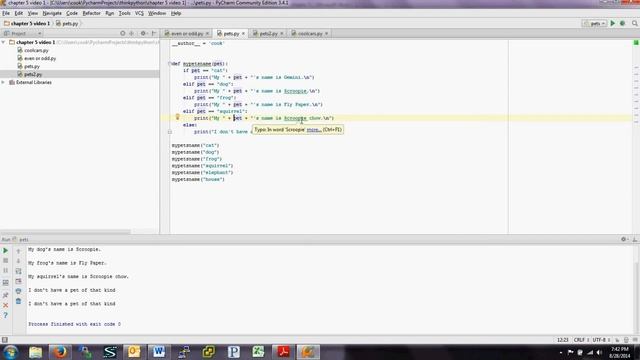Open the Tools menu
This screenshot has height=360, width=640.
[x=124, y=13]
